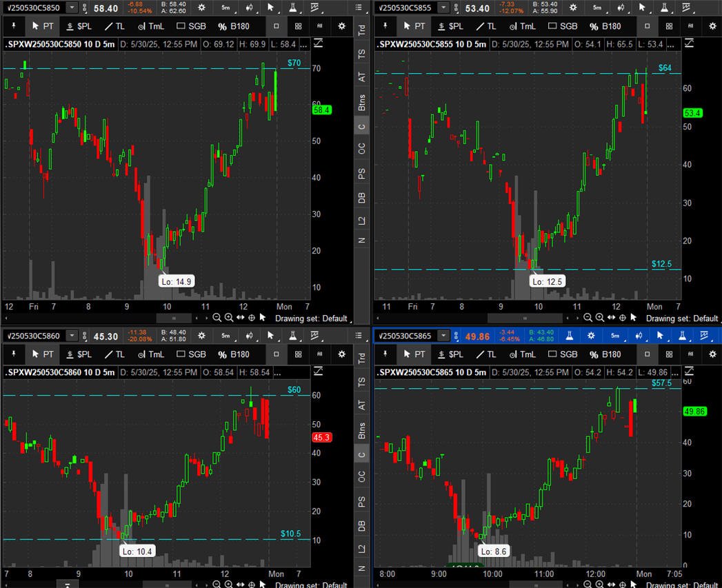Toggle the 'All' drawings button in C5850 toolbar
This screenshot has height=588, width=722.
(320, 26)
